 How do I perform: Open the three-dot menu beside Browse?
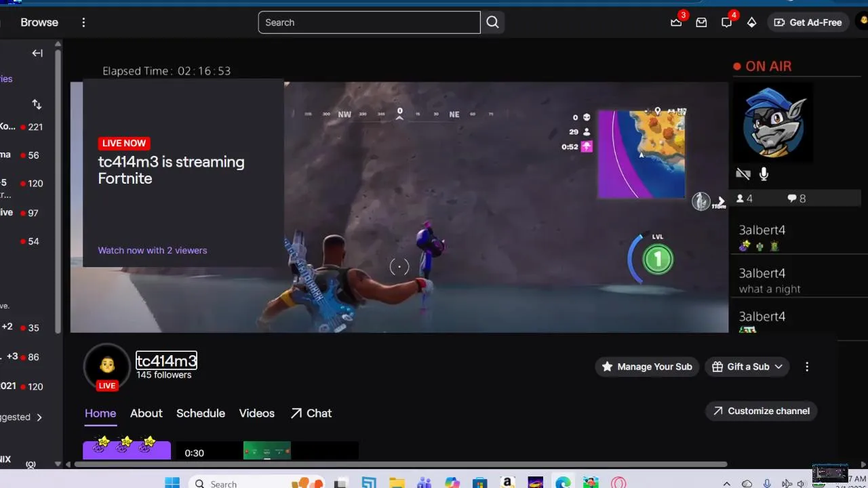click(x=83, y=22)
